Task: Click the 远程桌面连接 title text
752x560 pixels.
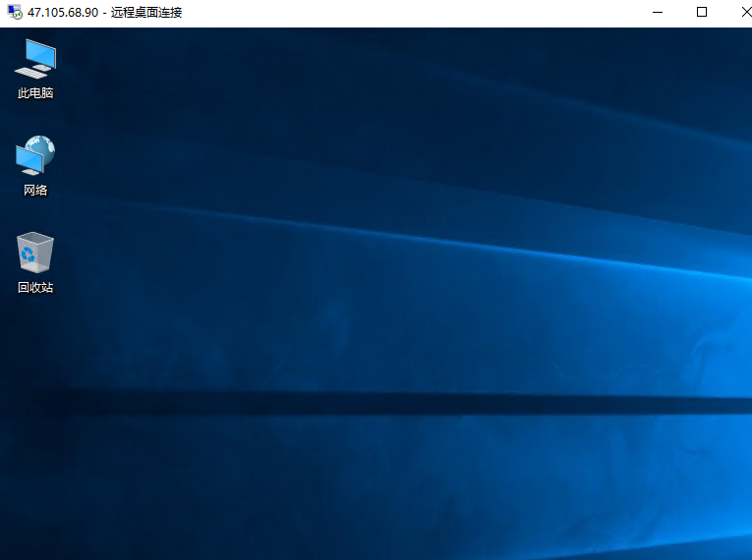Action: [x=147, y=13]
